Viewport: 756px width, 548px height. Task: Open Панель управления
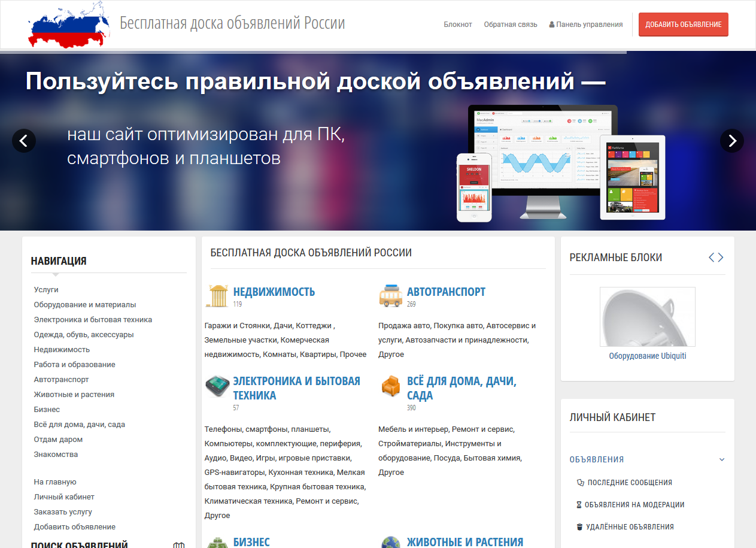click(x=586, y=25)
